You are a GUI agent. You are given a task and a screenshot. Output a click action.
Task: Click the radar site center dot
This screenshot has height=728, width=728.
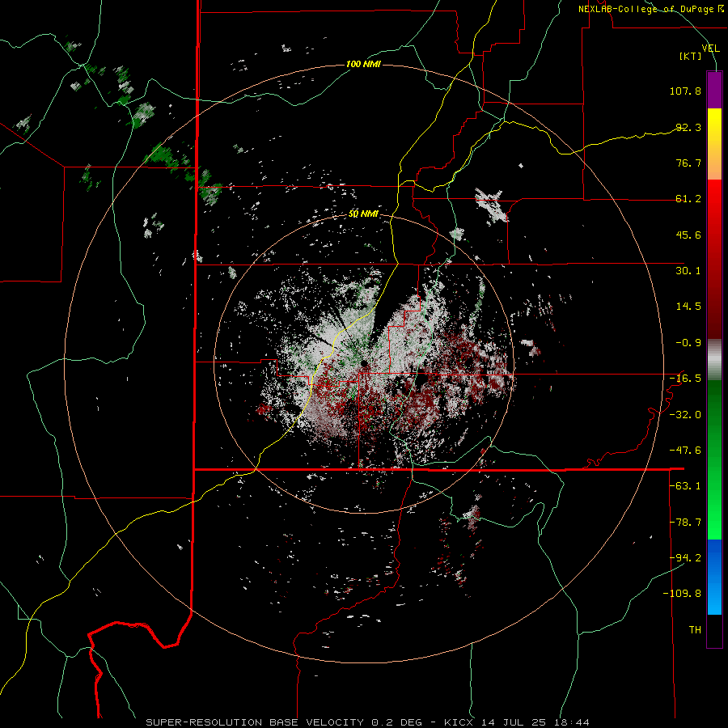pyautogui.click(x=365, y=363)
